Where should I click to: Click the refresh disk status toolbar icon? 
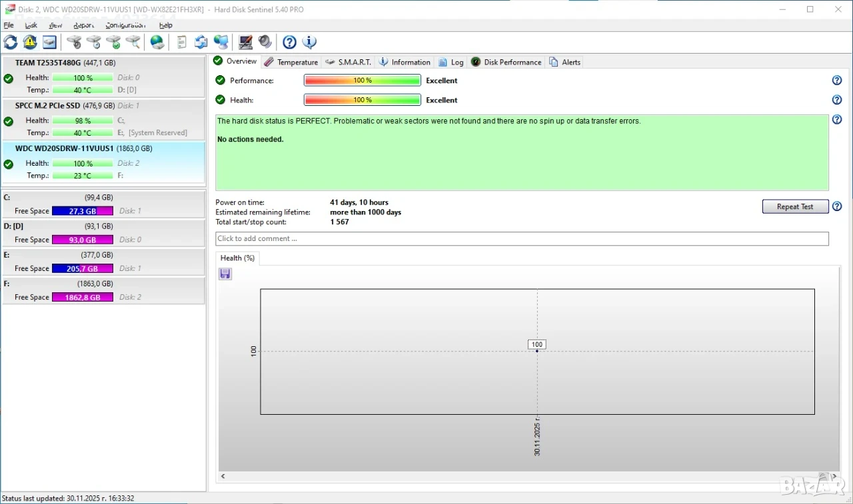pyautogui.click(x=11, y=43)
